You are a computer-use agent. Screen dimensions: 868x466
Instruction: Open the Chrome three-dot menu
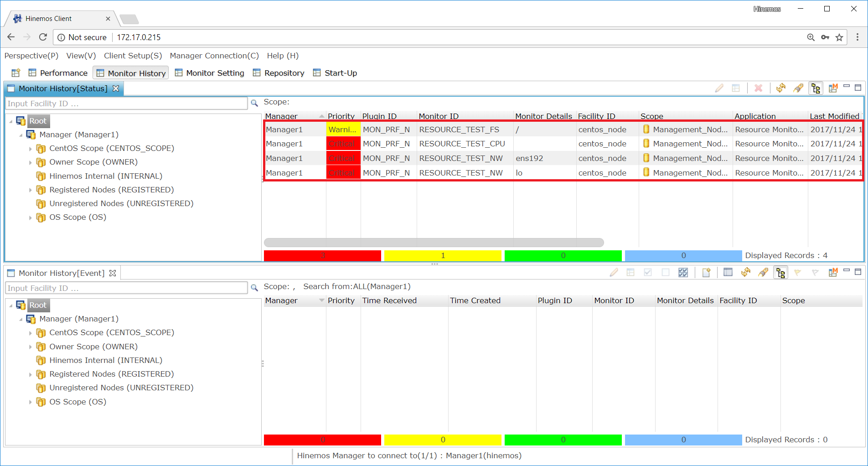(x=858, y=37)
